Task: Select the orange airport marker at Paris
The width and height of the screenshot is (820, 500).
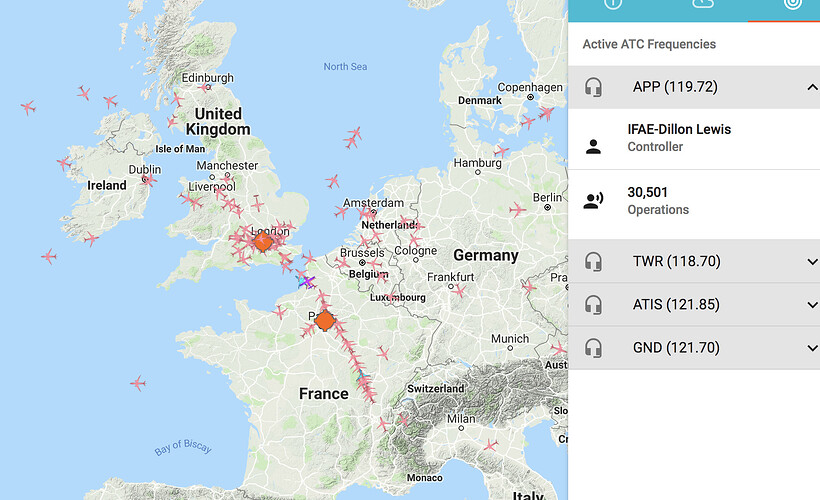Action: click(325, 321)
